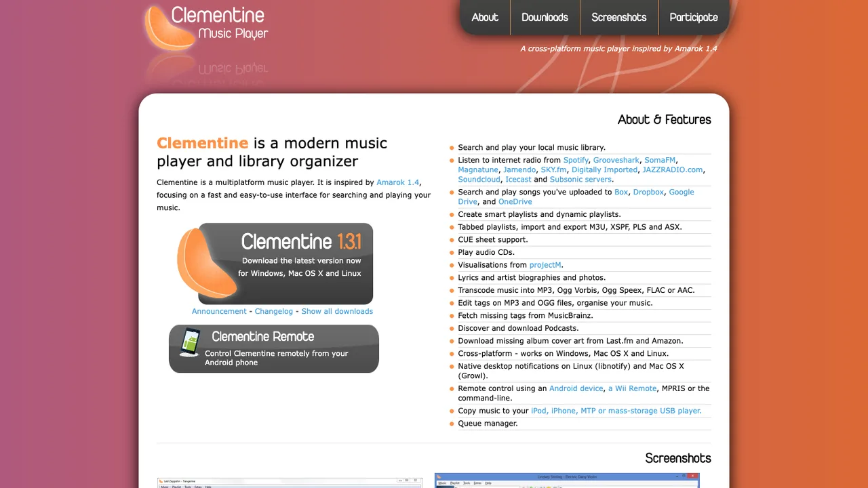Image resolution: width=868 pixels, height=488 pixels.
Task: Open the Jamendo link
Action: coord(519,169)
